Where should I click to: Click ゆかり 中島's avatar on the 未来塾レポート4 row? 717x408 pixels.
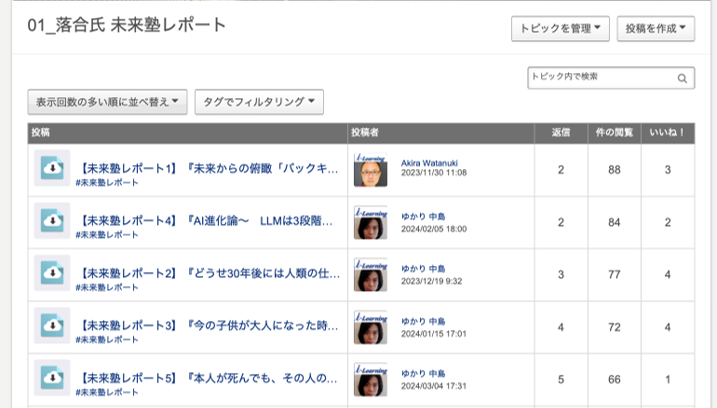point(371,221)
